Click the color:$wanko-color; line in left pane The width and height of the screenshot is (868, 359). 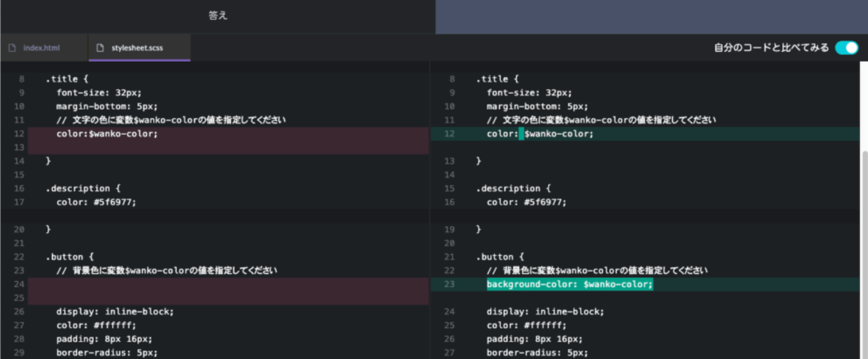pos(107,134)
